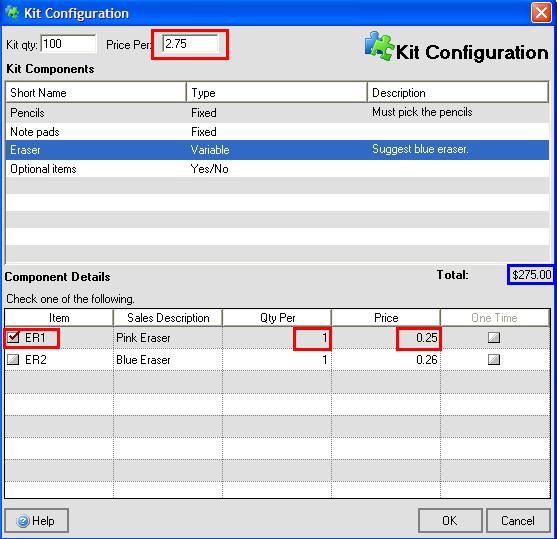Click the Kit qty input field

pos(69,44)
